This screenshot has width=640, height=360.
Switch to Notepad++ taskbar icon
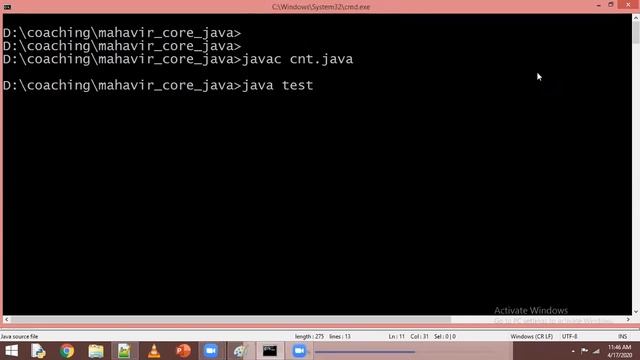pos(124,351)
